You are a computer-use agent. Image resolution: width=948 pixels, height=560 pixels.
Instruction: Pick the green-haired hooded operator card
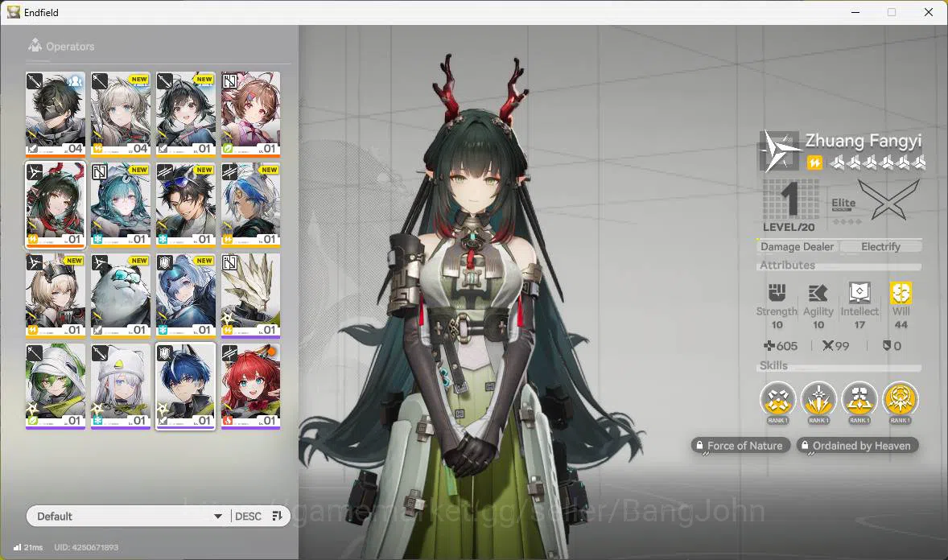click(x=56, y=386)
